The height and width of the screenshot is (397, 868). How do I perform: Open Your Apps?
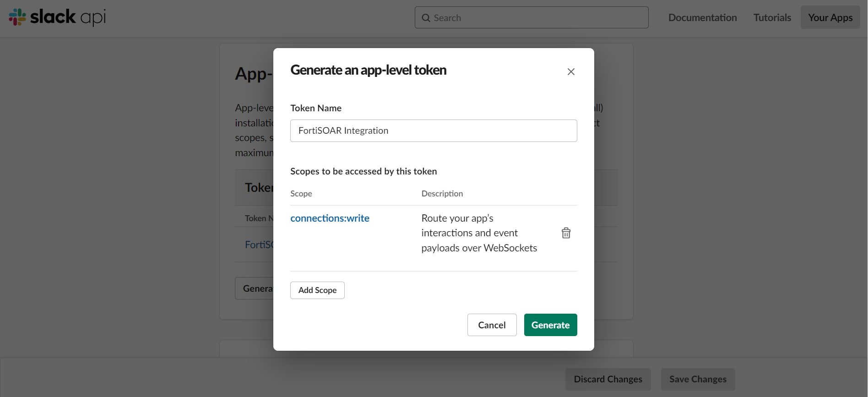coord(830,17)
